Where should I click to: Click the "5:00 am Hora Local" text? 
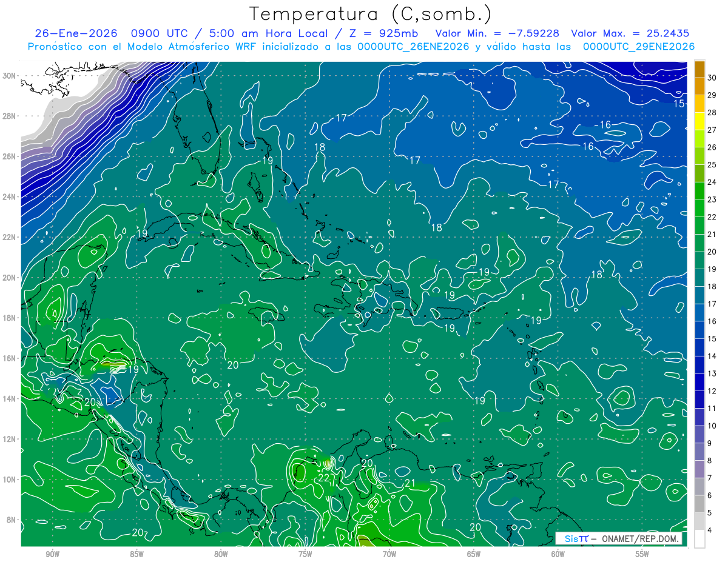[268, 34]
